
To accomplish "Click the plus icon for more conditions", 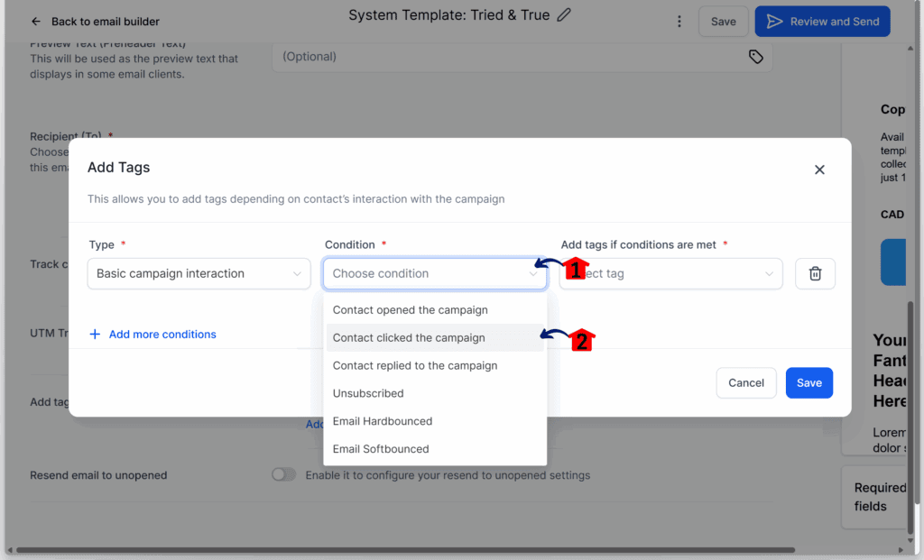I will click(95, 335).
